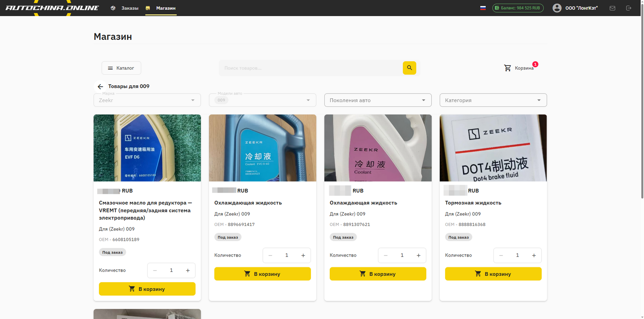The height and width of the screenshot is (319, 644).
Task: Click the OEM number 8896691417
Action: (x=241, y=225)
